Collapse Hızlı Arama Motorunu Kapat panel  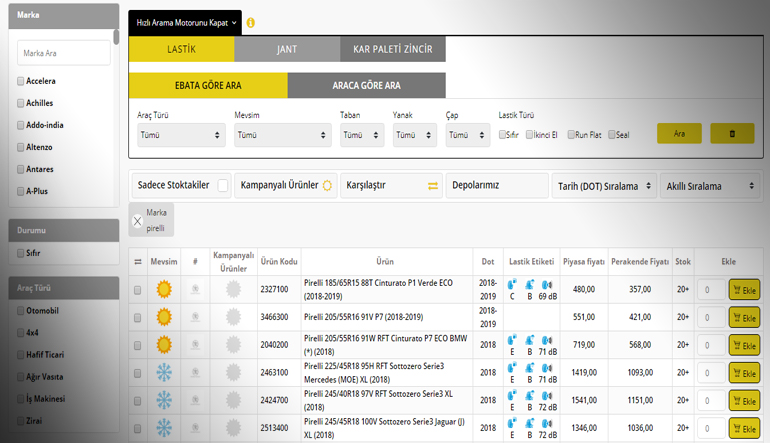(x=185, y=23)
